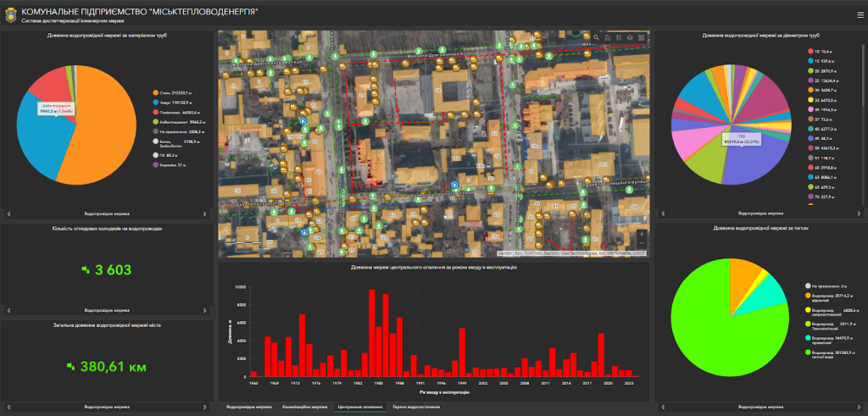Click the search magnifier icon on the map
868x416 pixels.
596,38
